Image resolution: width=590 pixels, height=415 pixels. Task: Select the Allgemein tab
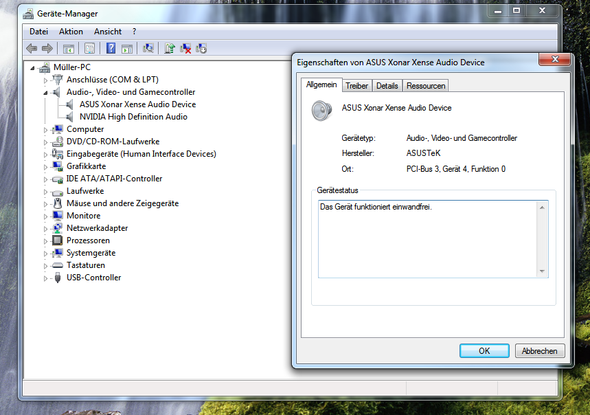[321, 85]
